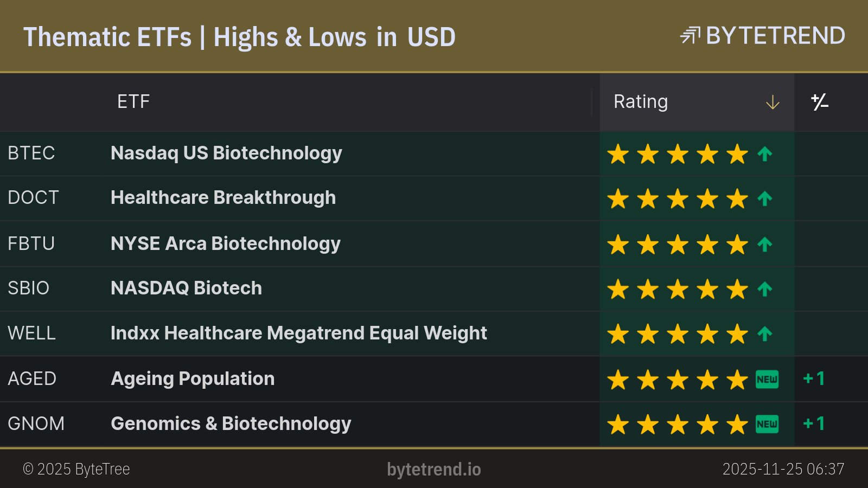Viewport: 868px width, 488px height.
Task: Click the Rating sort descending arrow
Action: (x=773, y=102)
